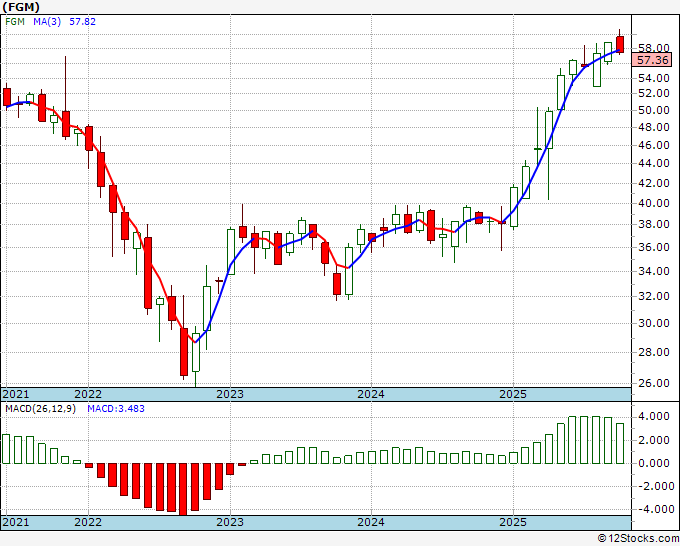
Task: Click the MACD:3.483 value label
Action: pyautogui.click(x=116, y=409)
